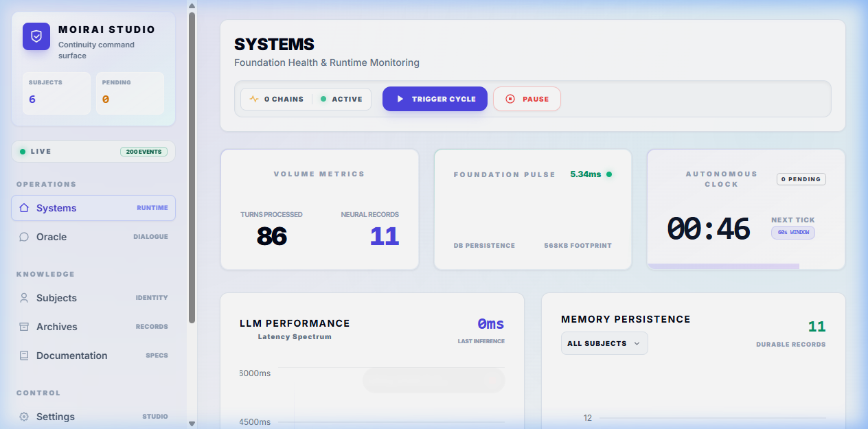The image size is (868, 429).
Task: Click the 00:46 countdown timer
Action: [x=708, y=229]
